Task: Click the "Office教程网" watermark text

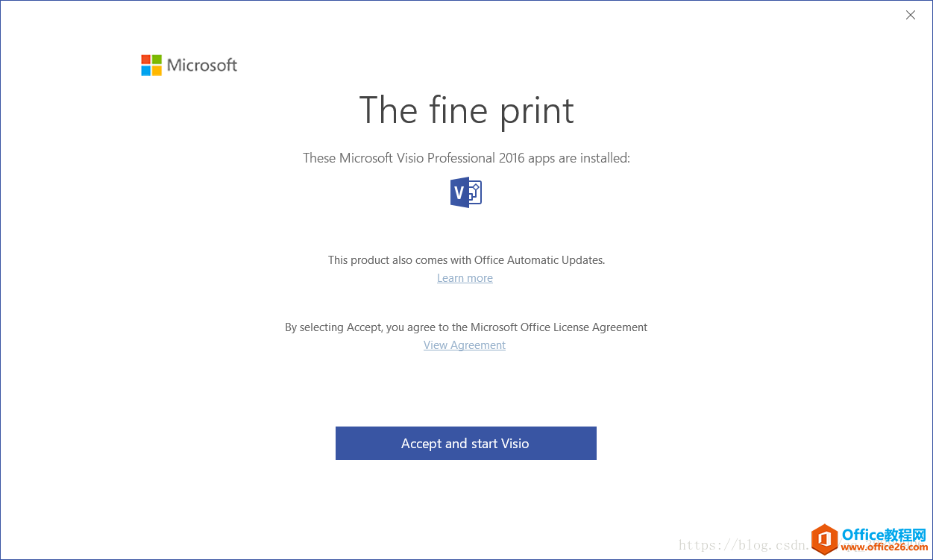Action: tap(884, 535)
